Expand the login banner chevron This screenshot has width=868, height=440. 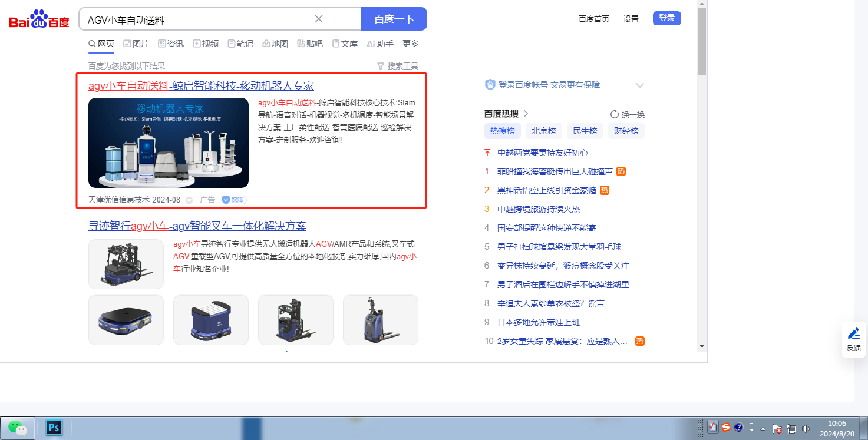(x=640, y=85)
